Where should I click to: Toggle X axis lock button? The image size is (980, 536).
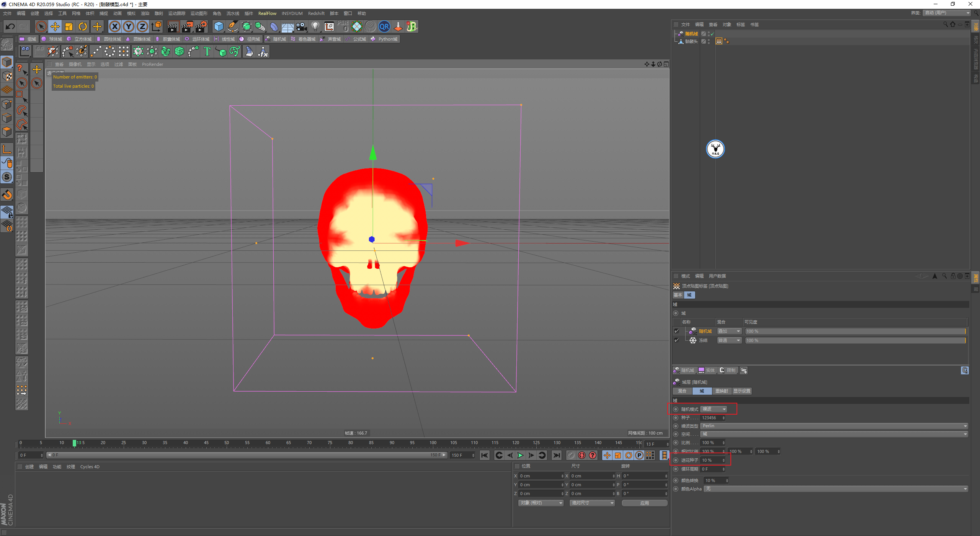pyautogui.click(x=114, y=26)
